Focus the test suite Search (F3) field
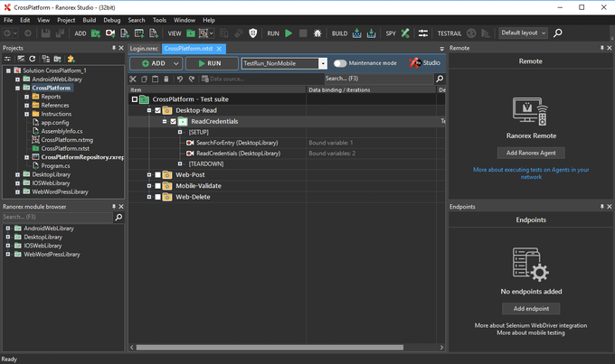615x364 pixels. click(x=379, y=79)
